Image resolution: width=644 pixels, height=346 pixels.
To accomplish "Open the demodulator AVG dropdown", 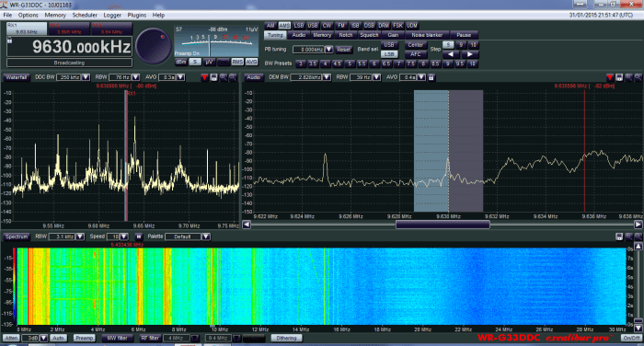I will click(x=421, y=77).
